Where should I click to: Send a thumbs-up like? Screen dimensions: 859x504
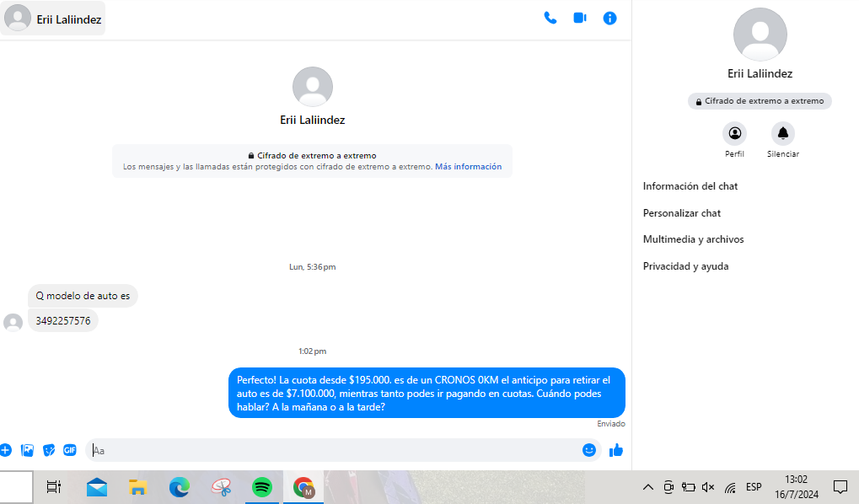pyautogui.click(x=616, y=450)
